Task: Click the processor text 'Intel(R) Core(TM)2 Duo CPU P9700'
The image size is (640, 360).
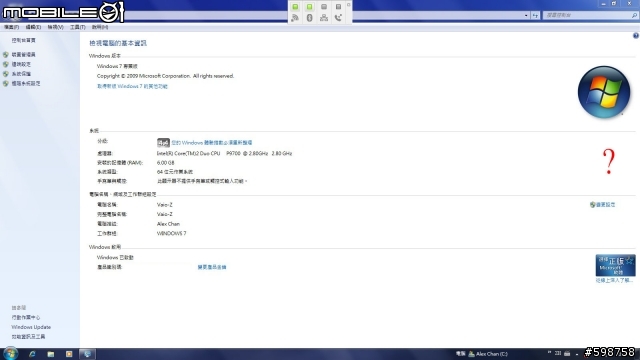Action: (x=198, y=153)
